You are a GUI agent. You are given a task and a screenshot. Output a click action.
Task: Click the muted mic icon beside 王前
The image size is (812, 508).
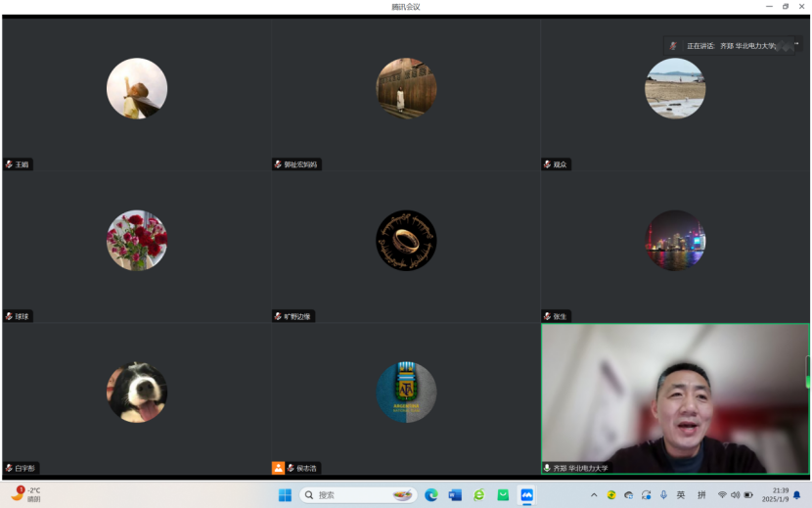[9, 164]
